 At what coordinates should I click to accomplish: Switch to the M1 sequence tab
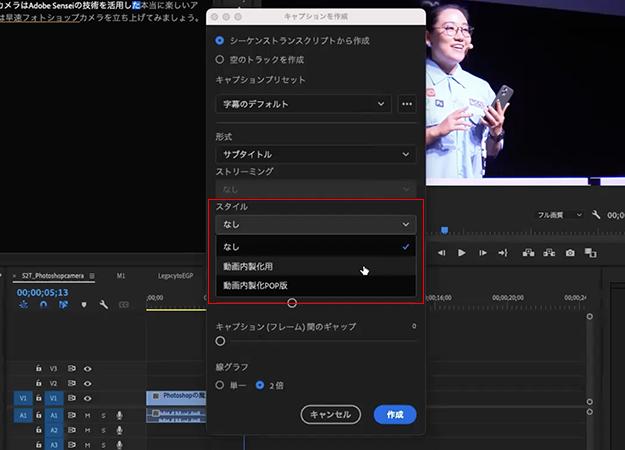tap(121, 276)
